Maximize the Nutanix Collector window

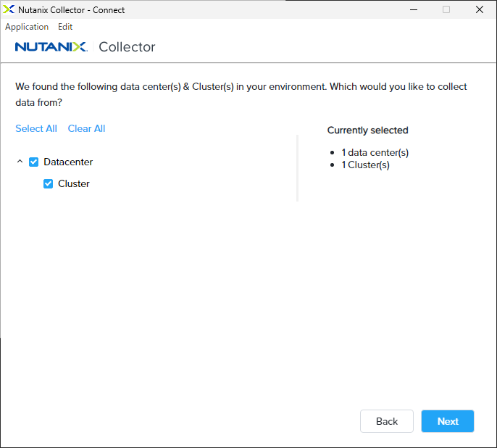click(x=446, y=10)
